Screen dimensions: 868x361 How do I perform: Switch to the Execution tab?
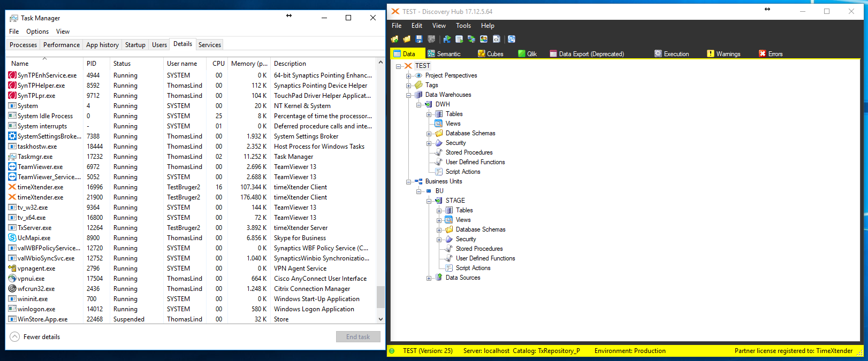672,54
